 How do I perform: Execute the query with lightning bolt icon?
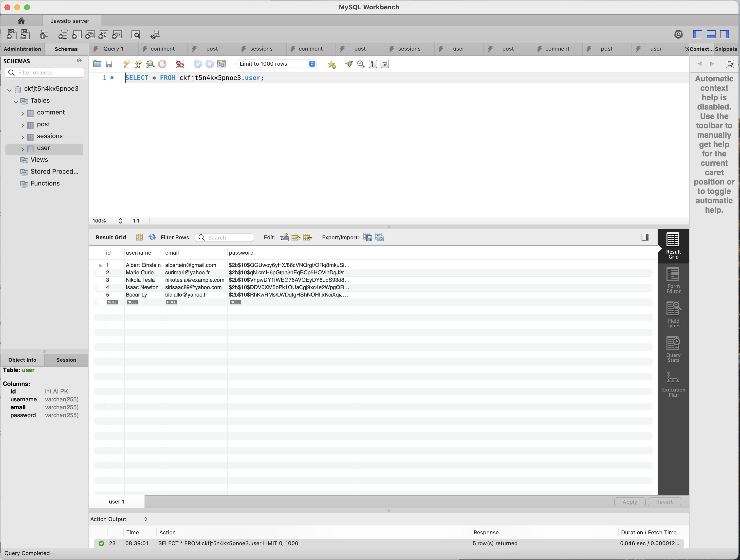127,64
